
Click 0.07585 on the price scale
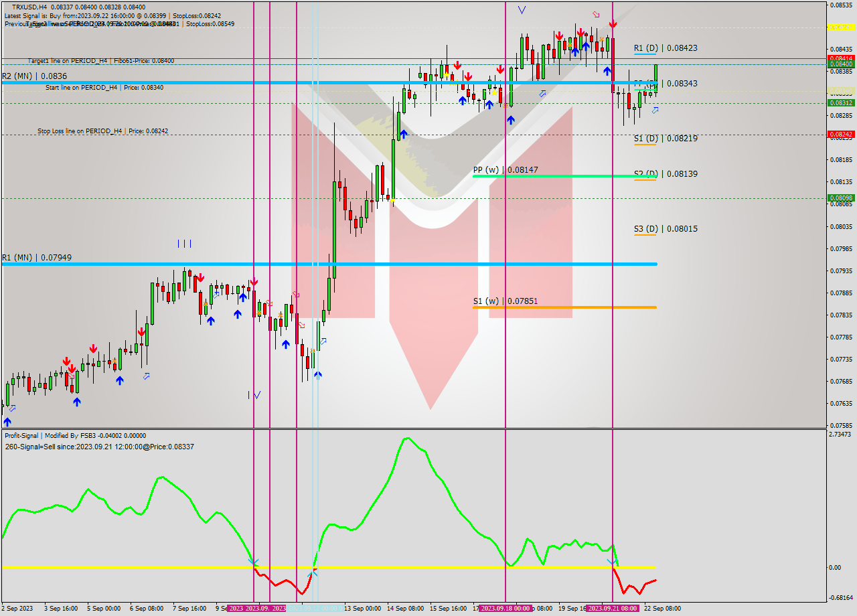point(841,426)
